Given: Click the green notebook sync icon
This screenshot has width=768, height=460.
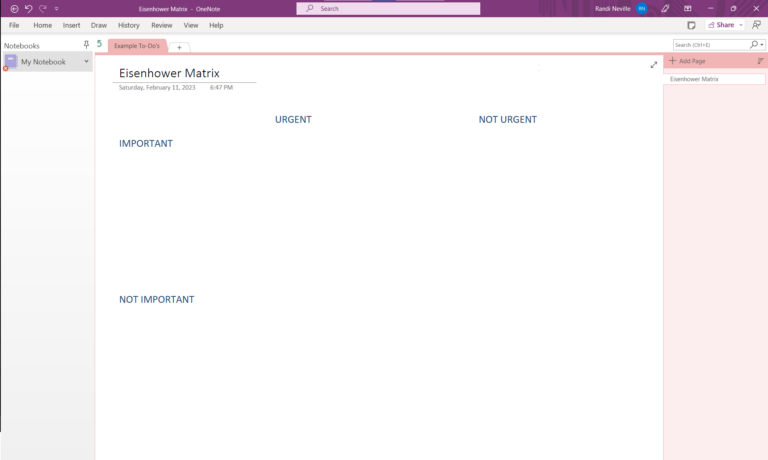Looking at the screenshot, I should pos(99,44).
